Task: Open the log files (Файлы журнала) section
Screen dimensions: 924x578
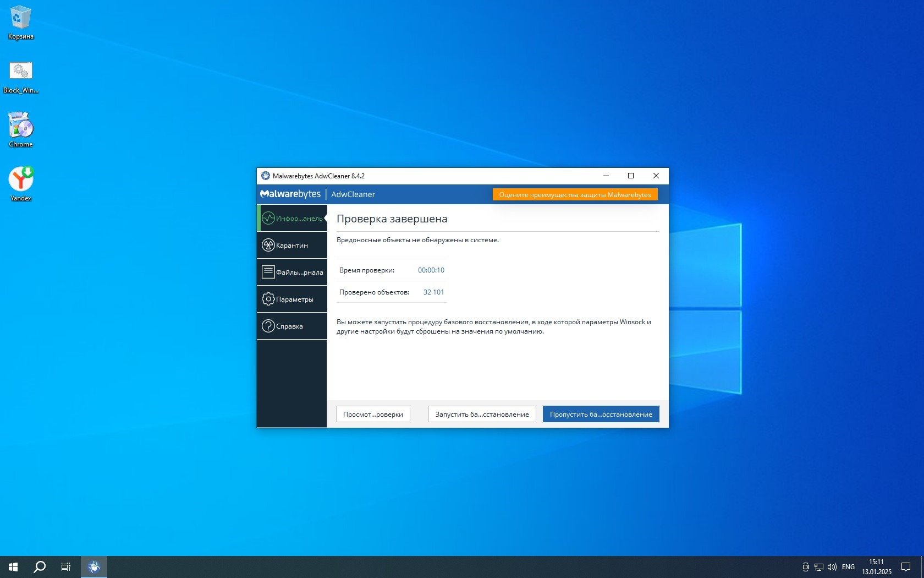Action: click(x=292, y=272)
